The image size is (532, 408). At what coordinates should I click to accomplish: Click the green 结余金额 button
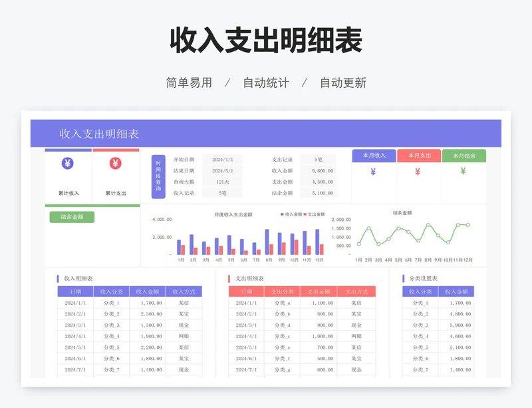72,217
